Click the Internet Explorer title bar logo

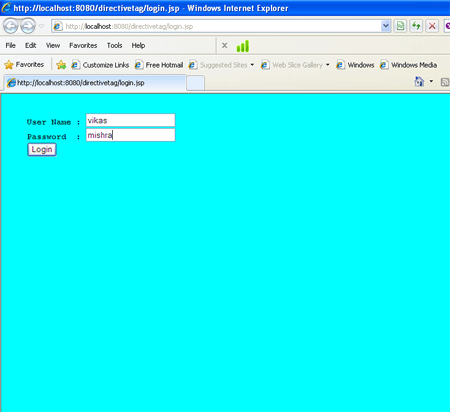click(6, 7)
